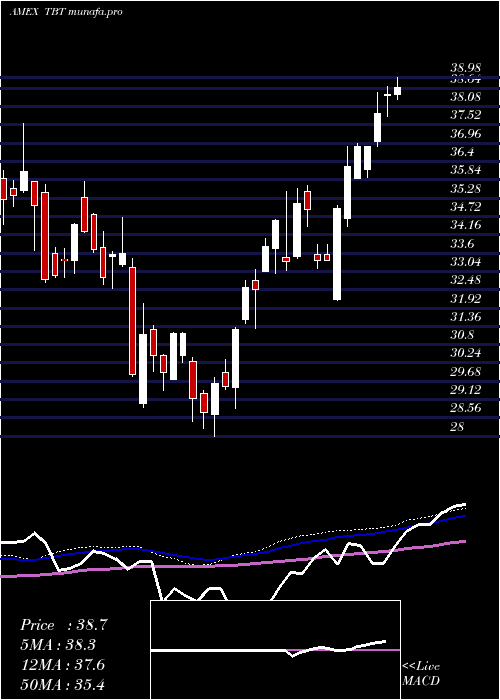
Task: Click inside the Live MACD inset chart
Action: (275, 650)
